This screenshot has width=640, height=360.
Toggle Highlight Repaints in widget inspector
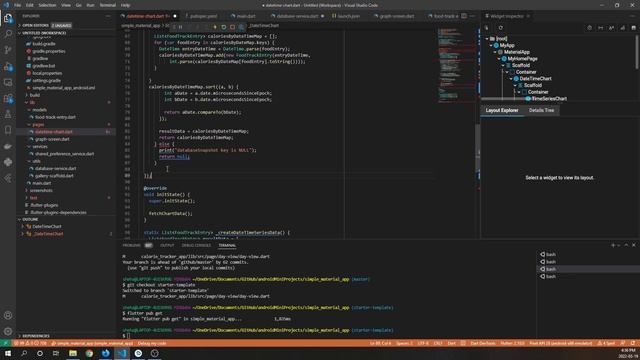(622, 28)
